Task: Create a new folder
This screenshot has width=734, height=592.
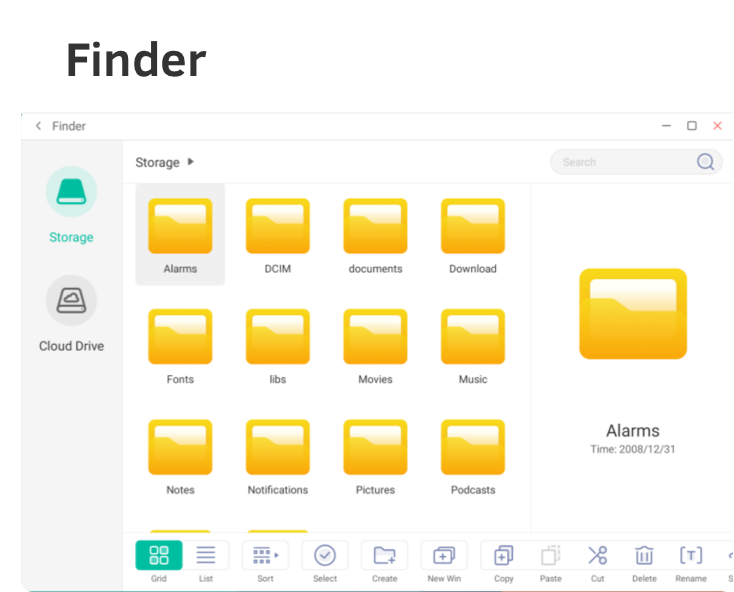Action: tap(384, 556)
